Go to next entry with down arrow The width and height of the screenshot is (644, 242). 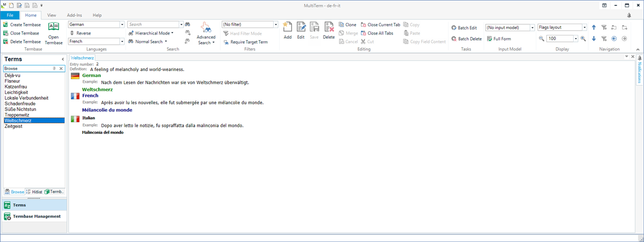click(x=594, y=39)
